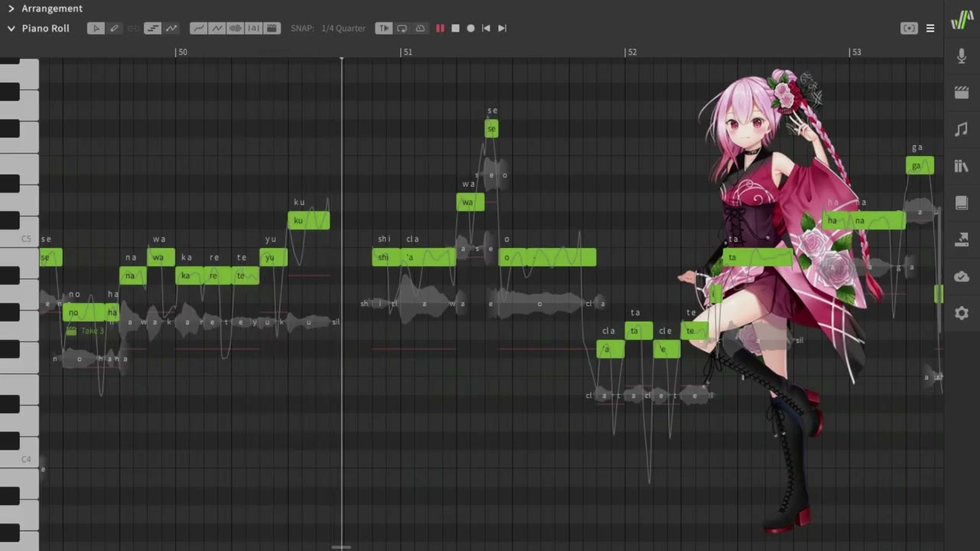Screen dimensions: 980x551
Task: Select the 'shi' note
Action: pos(386,257)
